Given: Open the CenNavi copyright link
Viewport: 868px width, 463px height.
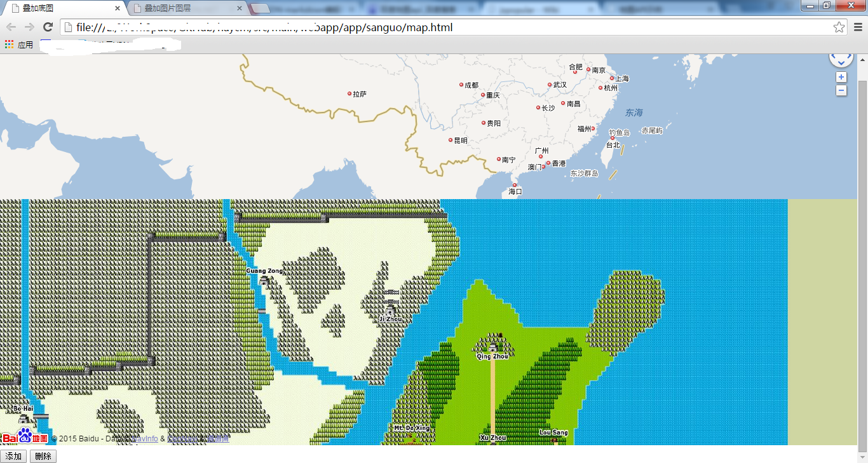Looking at the screenshot, I should pos(183,439).
